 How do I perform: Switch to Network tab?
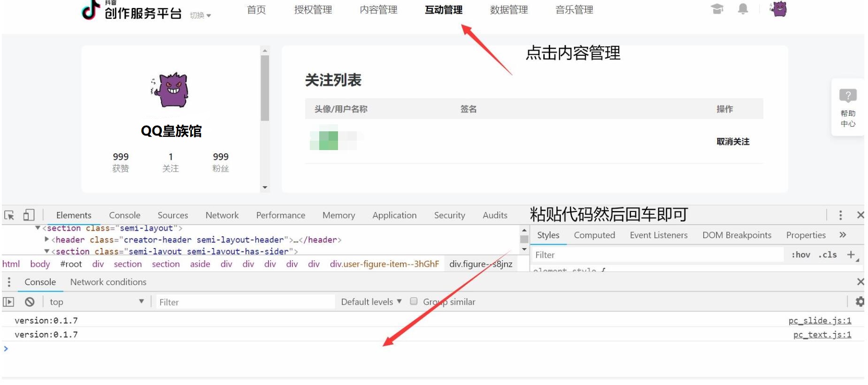point(222,215)
